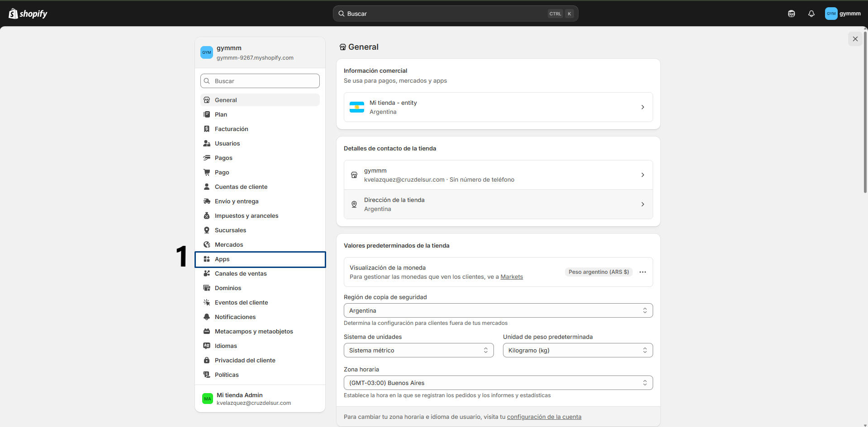Open Dirección de la tienda row

(x=498, y=204)
